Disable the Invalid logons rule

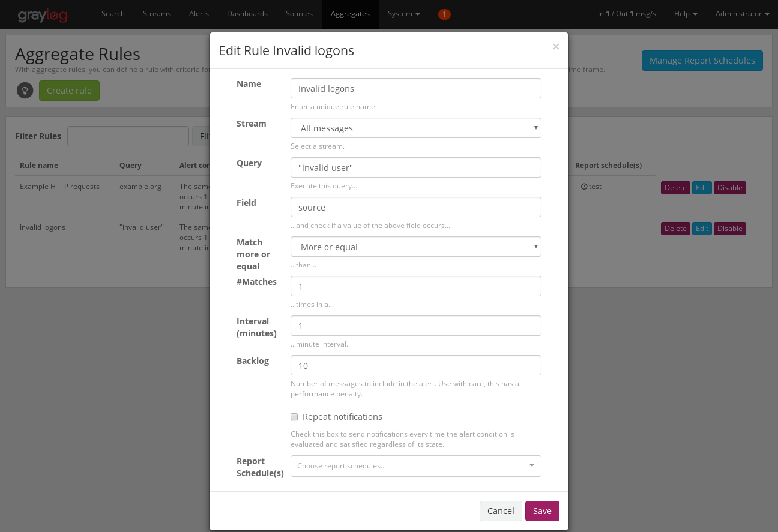(730, 229)
